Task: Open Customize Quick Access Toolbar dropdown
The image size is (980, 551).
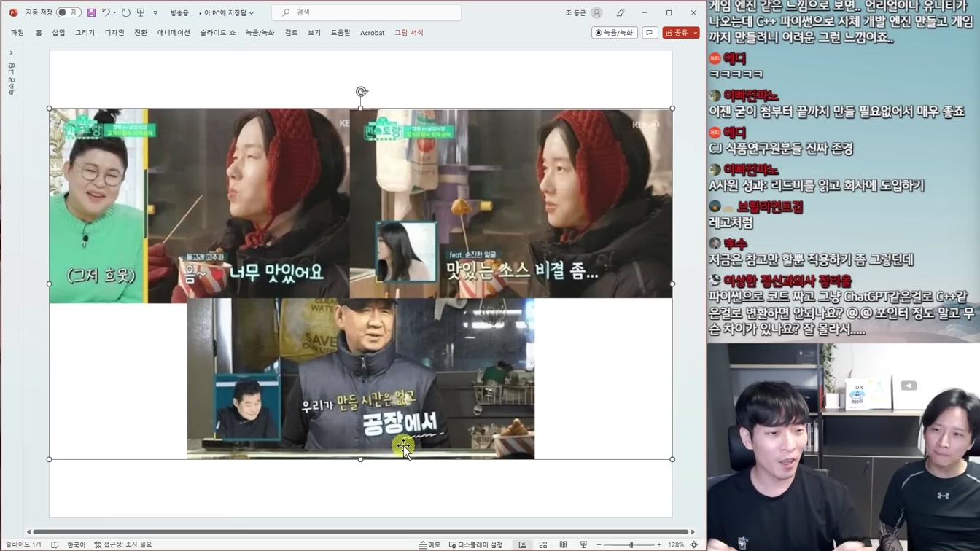Action: click(x=155, y=12)
